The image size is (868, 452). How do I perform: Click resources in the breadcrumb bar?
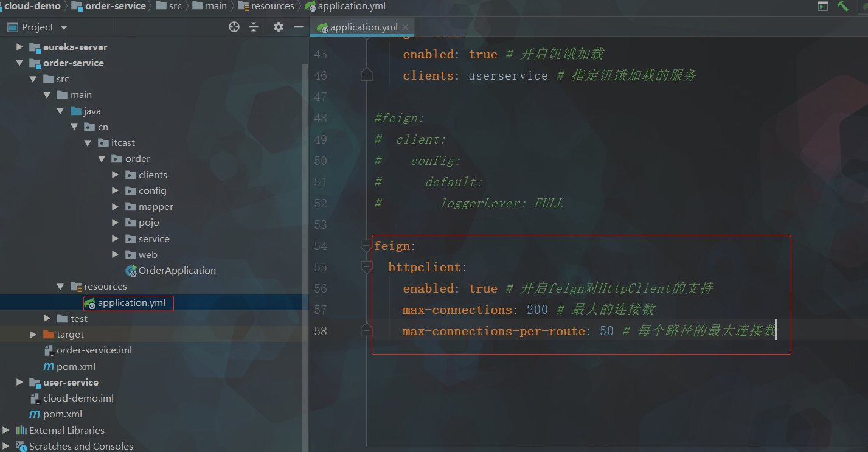click(x=273, y=6)
